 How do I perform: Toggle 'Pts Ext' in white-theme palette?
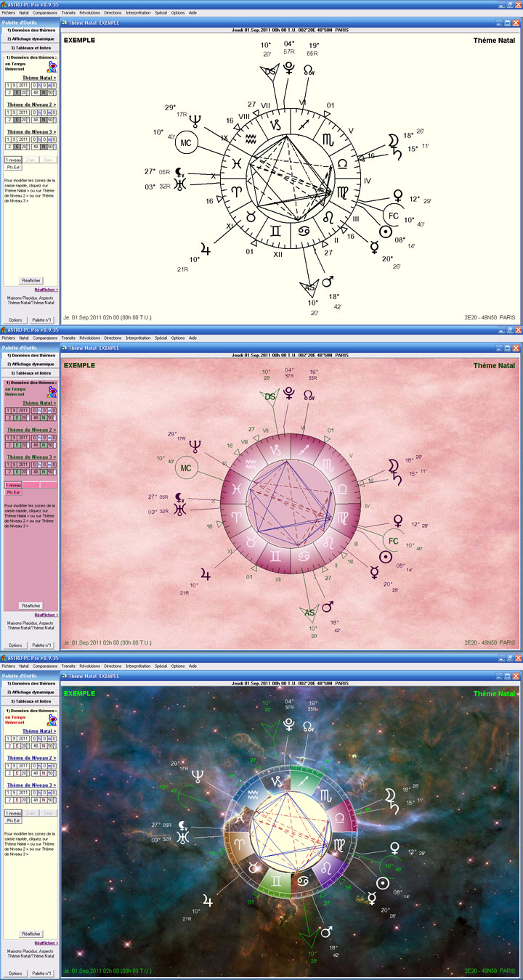[x=13, y=167]
